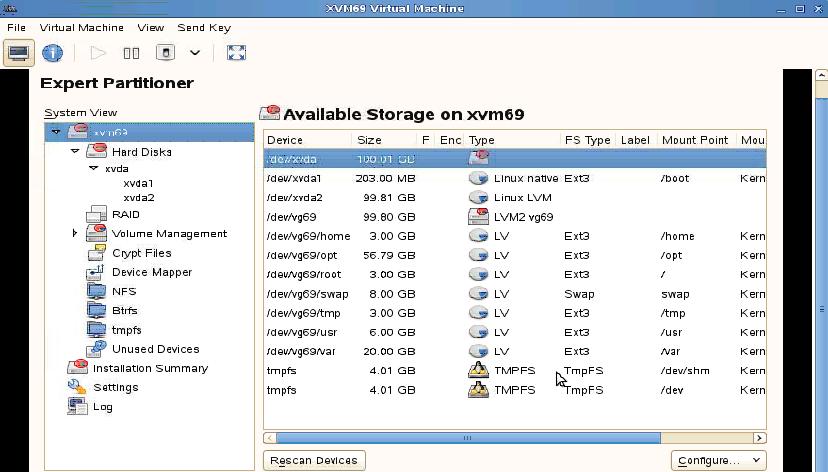Open Device Mapper in the tree
The width and height of the screenshot is (828, 472).
(x=151, y=272)
